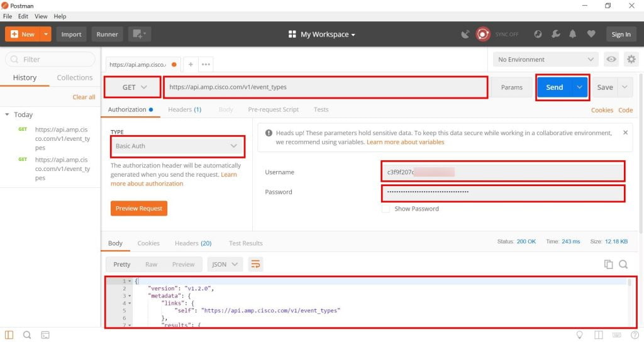
Task: Open the Save button dropdown arrow
Action: 625,87
